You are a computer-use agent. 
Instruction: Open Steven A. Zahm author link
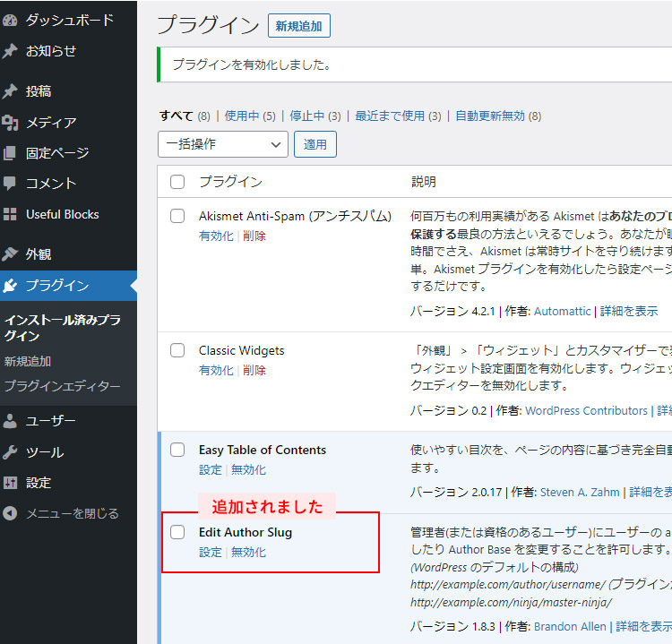tap(580, 492)
